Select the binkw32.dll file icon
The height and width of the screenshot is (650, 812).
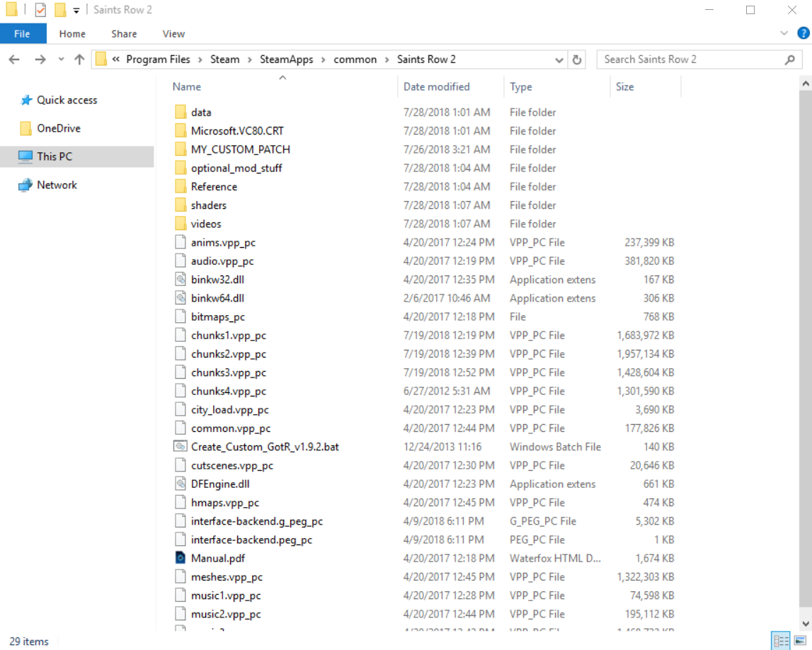click(181, 280)
